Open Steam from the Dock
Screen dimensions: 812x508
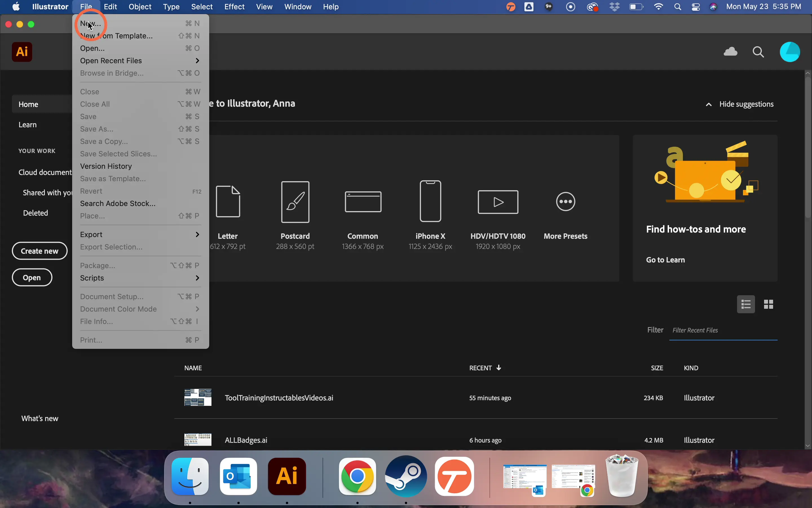(406, 476)
